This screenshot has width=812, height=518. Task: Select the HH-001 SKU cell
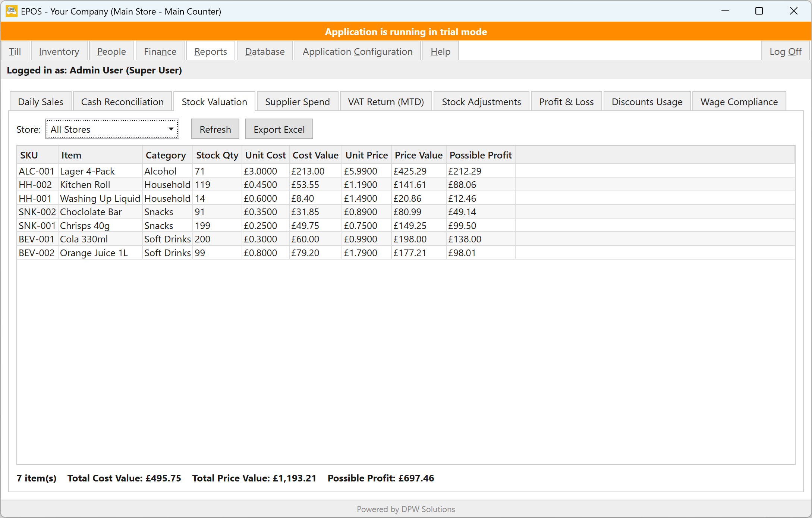[37, 198]
